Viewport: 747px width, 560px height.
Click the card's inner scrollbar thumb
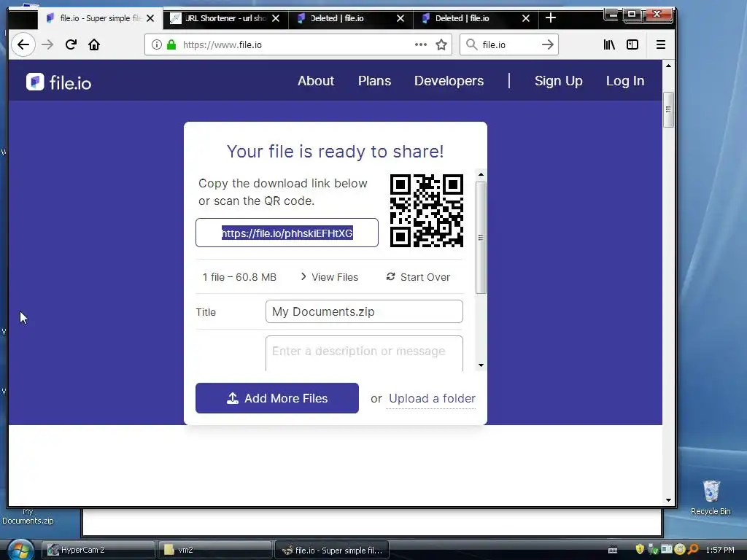point(481,238)
